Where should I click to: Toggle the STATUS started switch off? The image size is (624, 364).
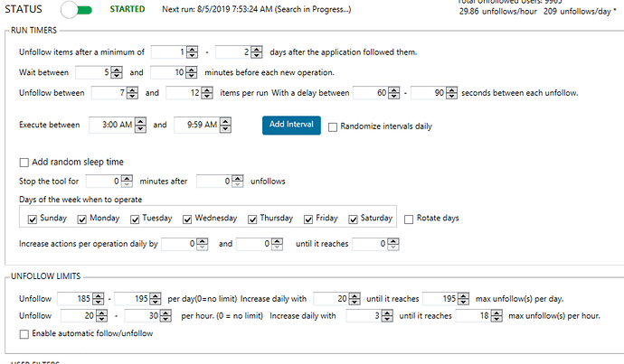[x=77, y=10]
